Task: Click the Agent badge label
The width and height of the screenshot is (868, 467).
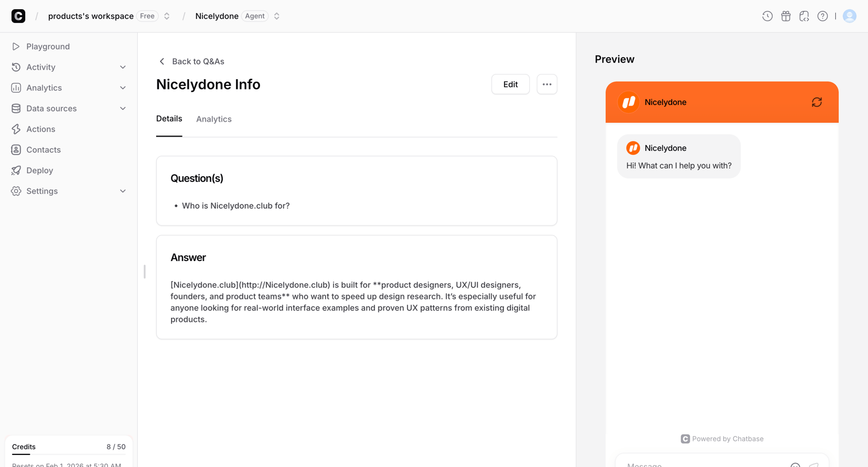Action: tap(255, 16)
